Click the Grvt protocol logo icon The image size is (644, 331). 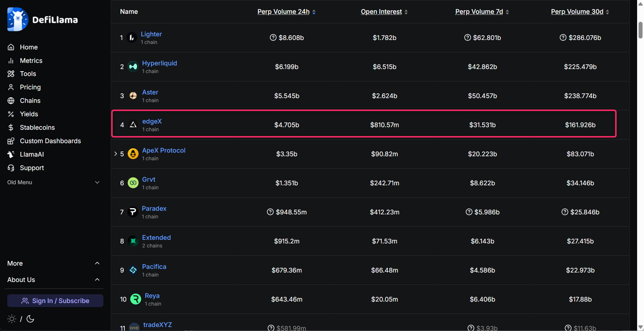pos(133,183)
